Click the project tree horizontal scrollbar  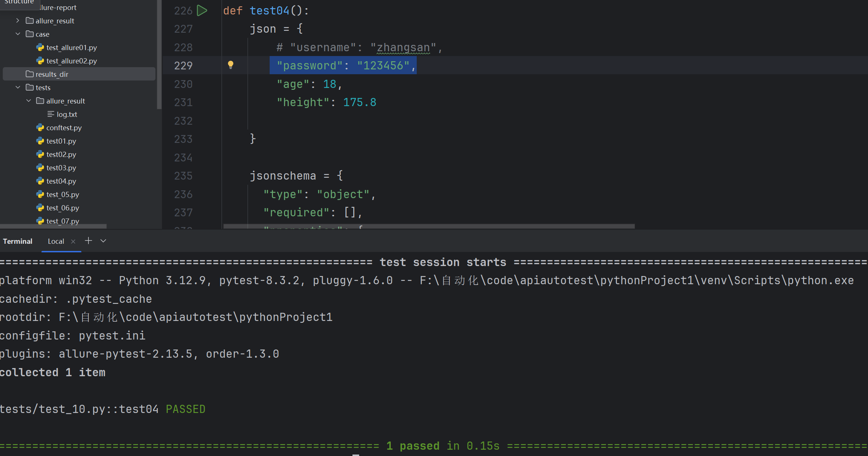point(53,226)
